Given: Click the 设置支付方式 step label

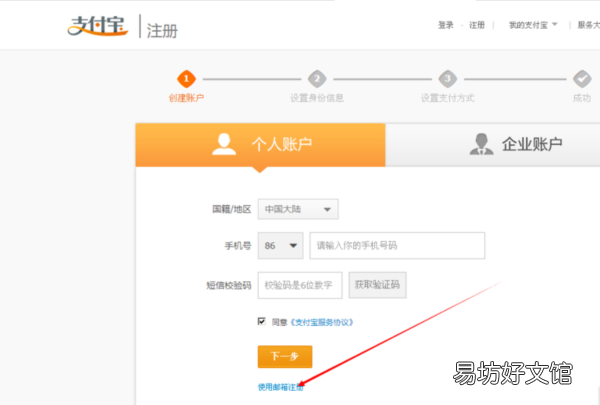Looking at the screenshot, I should [x=448, y=98].
